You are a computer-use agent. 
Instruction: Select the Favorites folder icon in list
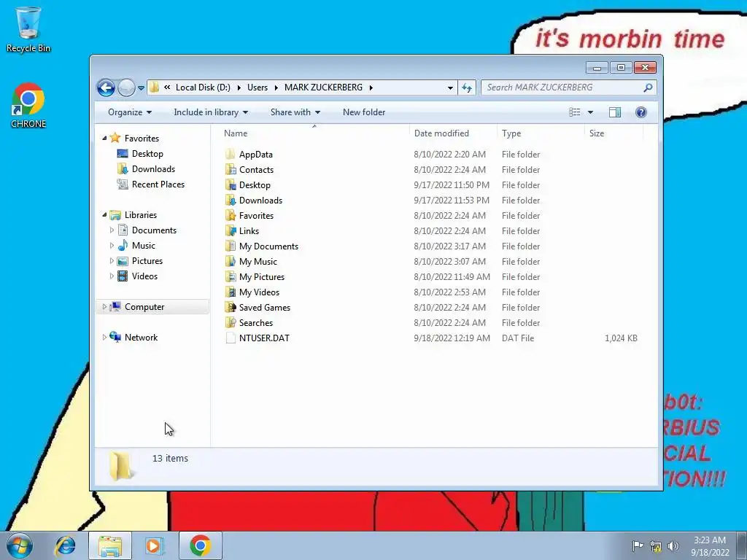click(x=231, y=215)
